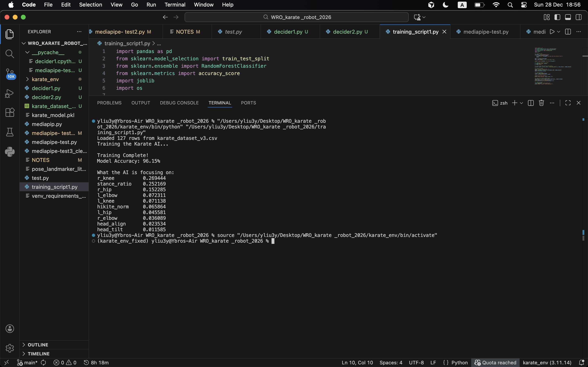This screenshot has width=588, height=367.
Task: Run the Python file using play button
Action: pyautogui.click(x=552, y=32)
